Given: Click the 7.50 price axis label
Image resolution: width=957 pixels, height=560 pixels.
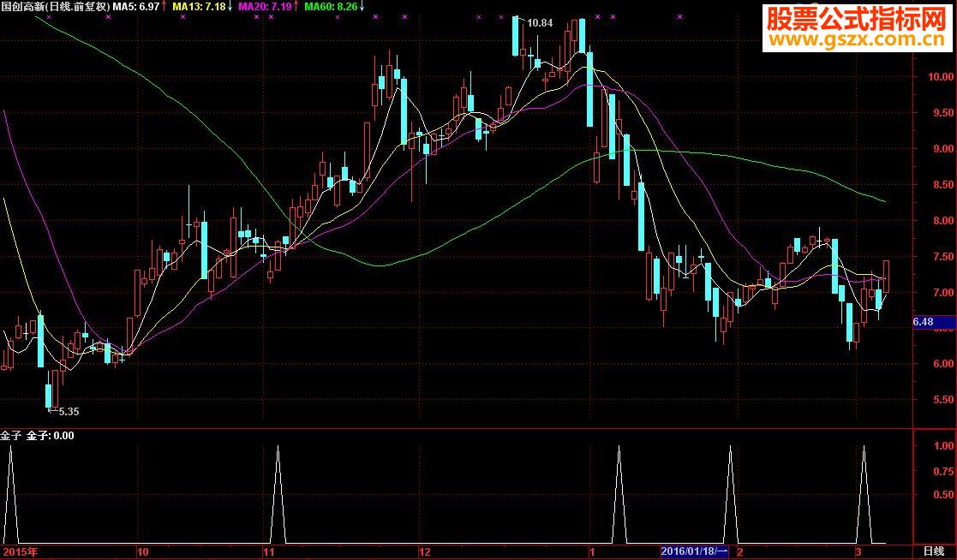Looking at the screenshot, I should point(943,257).
